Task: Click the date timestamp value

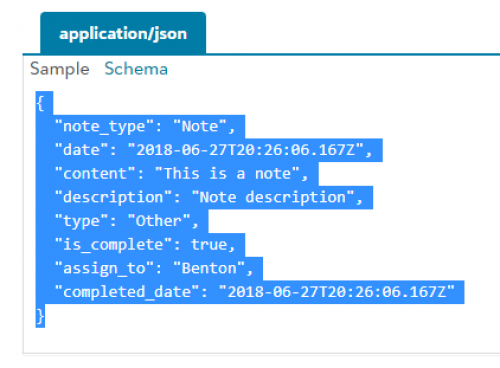Action: coord(246,150)
